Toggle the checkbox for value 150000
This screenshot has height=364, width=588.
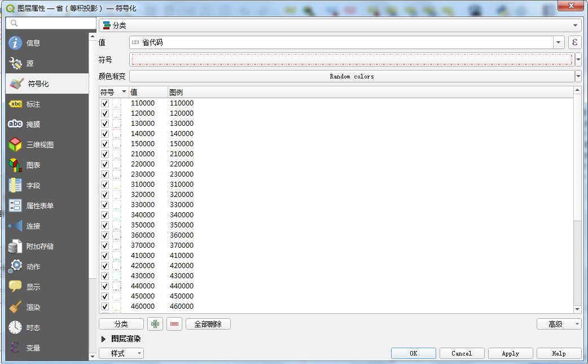(104, 144)
